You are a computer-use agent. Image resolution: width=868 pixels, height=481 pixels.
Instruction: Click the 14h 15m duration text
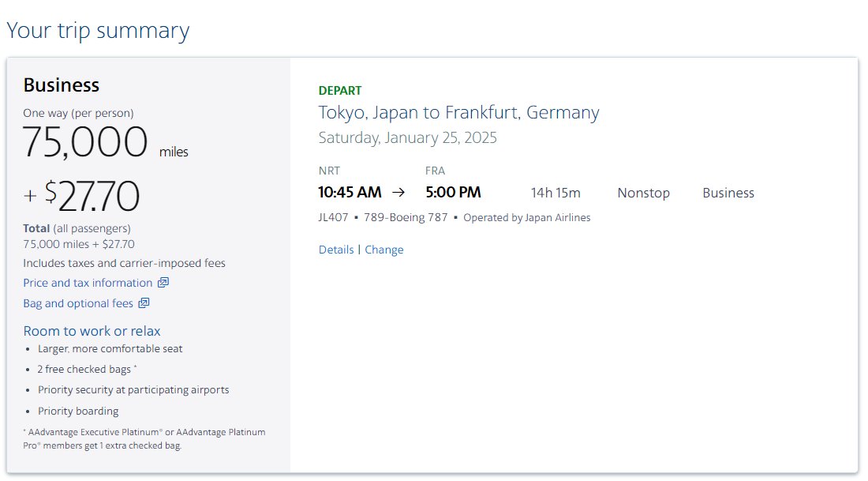click(556, 193)
